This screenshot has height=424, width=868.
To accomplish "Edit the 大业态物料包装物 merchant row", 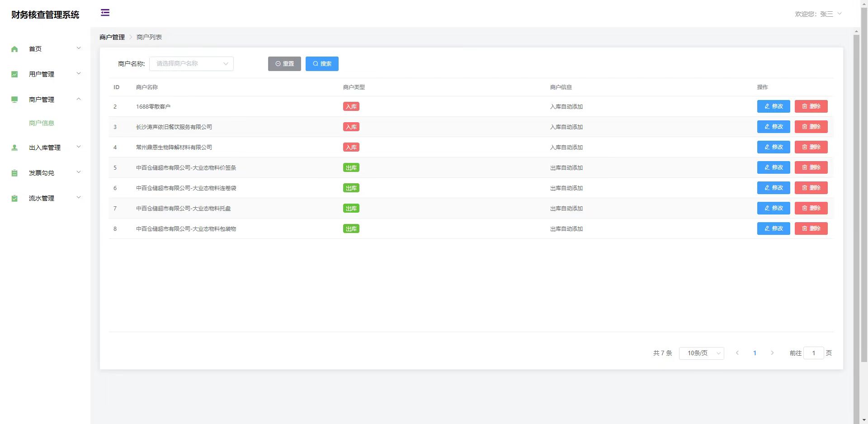I will 774,229.
